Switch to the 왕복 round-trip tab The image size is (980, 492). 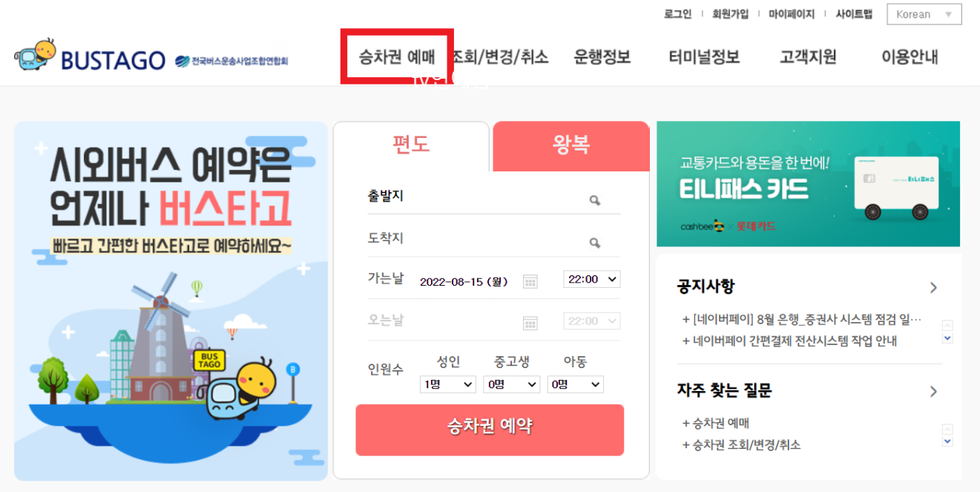click(x=570, y=145)
